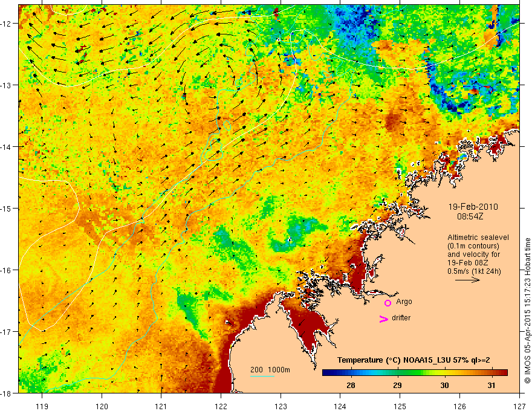Image resolution: width=532 pixels, height=411 pixels.
Task: Click the color bar value 30
Action: pyautogui.click(x=444, y=385)
